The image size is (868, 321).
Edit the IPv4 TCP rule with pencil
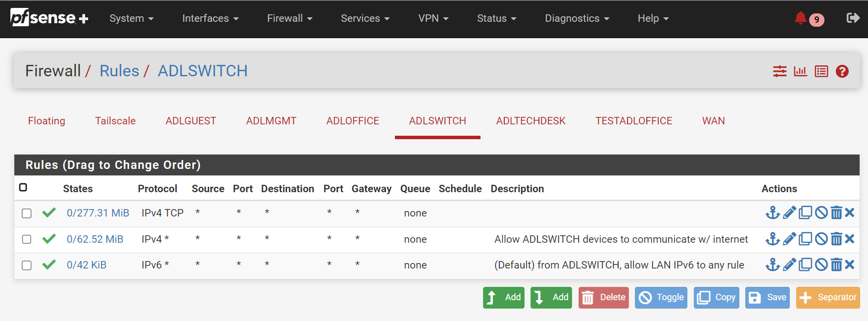point(789,213)
